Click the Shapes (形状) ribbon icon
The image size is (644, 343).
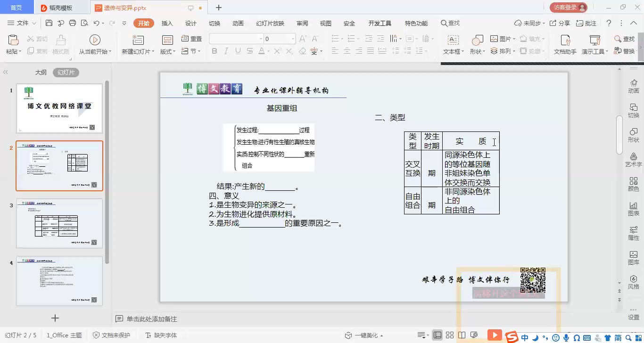point(477,41)
